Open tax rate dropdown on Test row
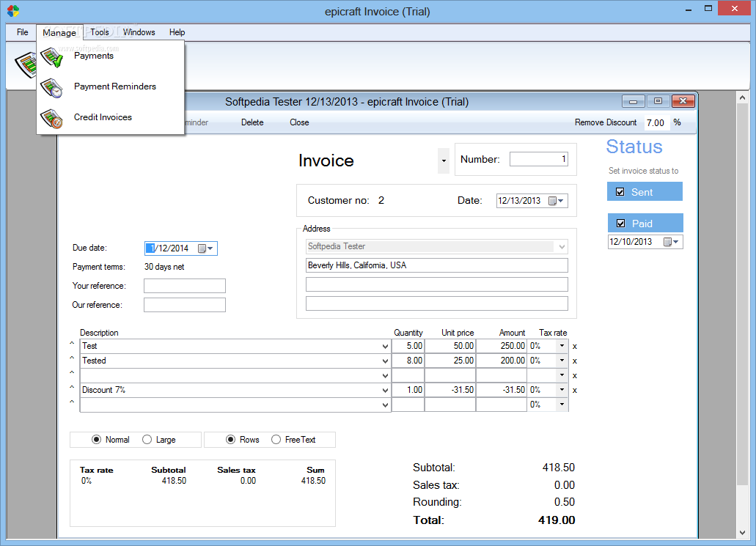 562,346
